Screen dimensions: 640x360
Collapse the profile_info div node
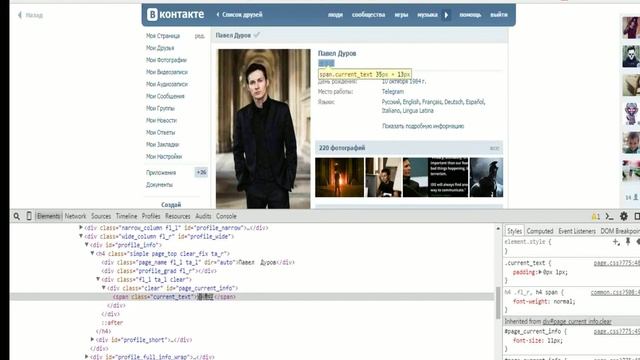click(x=87, y=244)
